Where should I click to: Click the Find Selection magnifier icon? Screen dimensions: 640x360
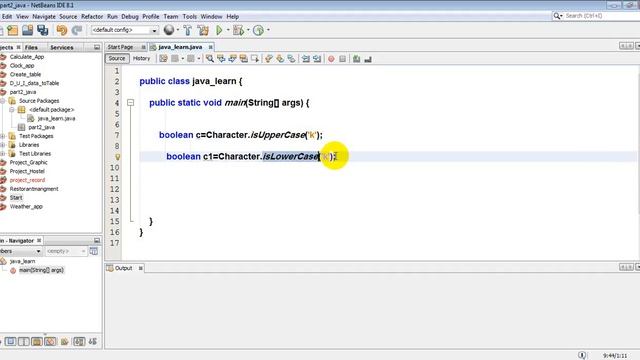coord(210,59)
